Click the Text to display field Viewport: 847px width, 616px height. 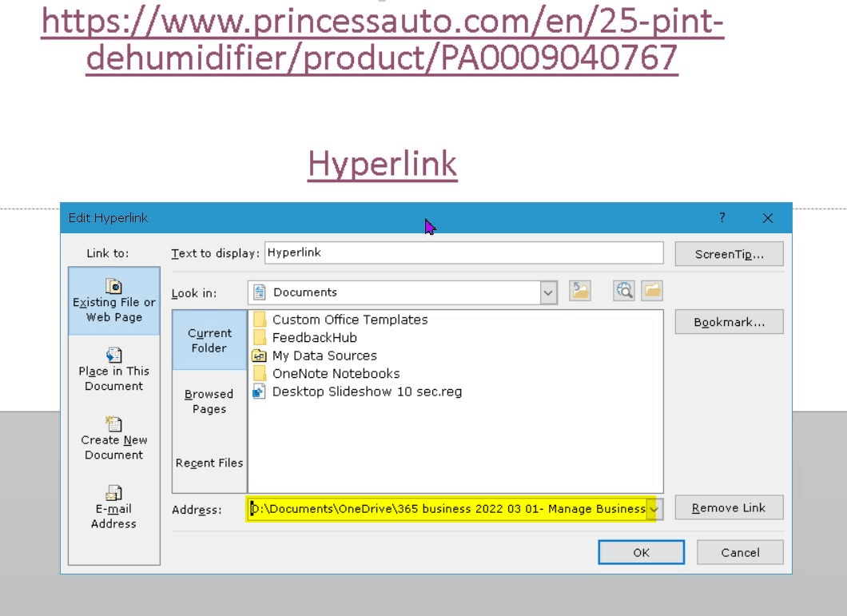(x=464, y=253)
